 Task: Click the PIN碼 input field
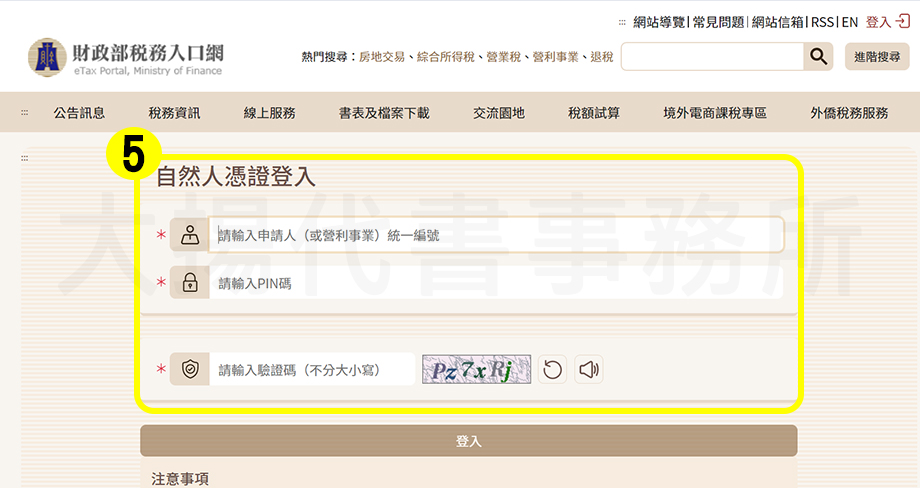pos(495,284)
